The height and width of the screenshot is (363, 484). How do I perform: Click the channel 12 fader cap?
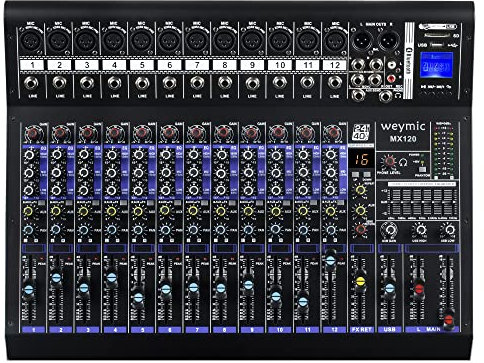330,260
